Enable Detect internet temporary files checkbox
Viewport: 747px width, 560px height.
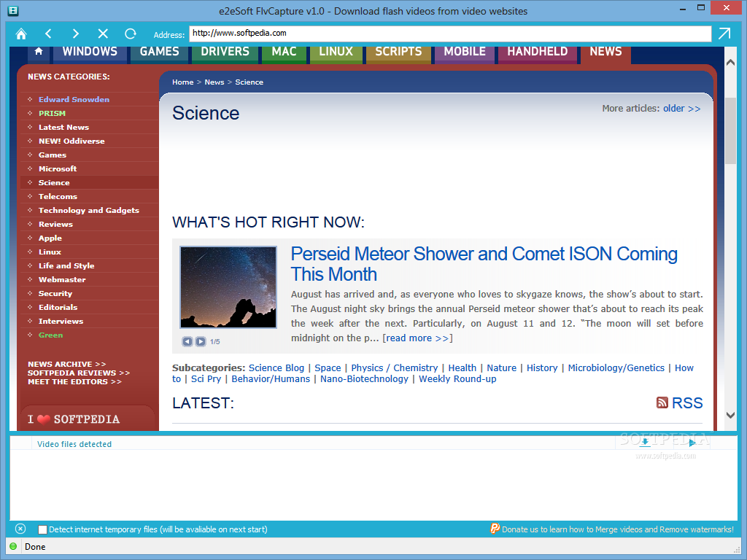42,529
